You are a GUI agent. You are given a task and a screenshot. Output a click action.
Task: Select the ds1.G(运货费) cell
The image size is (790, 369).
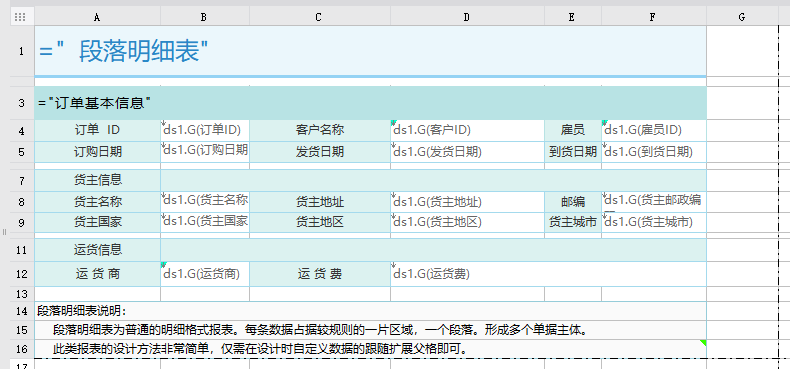[548, 274]
